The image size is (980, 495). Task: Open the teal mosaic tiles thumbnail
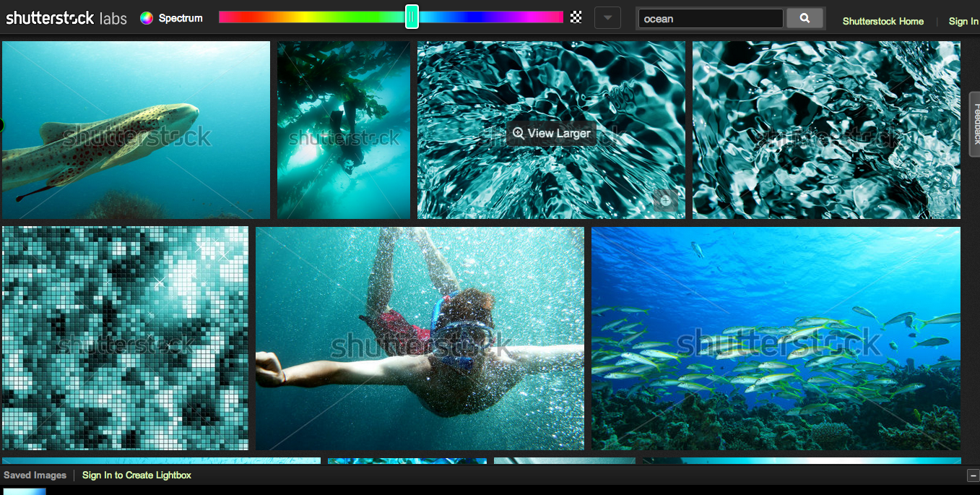[125, 338]
